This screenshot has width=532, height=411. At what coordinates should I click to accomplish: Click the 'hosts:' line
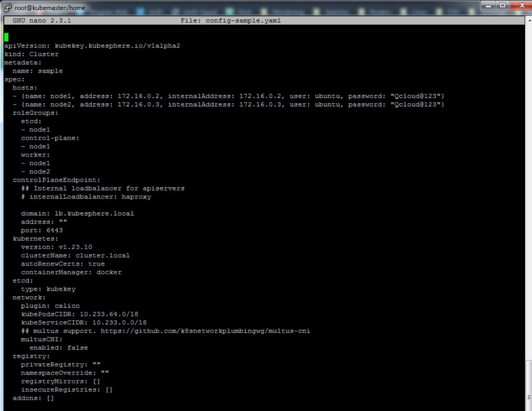[25, 88]
